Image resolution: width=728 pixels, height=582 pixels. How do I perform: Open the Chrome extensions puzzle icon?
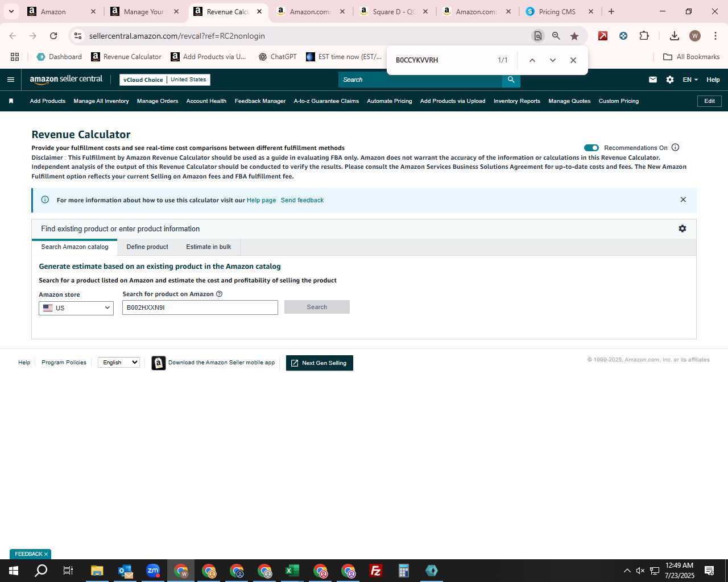(644, 36)
